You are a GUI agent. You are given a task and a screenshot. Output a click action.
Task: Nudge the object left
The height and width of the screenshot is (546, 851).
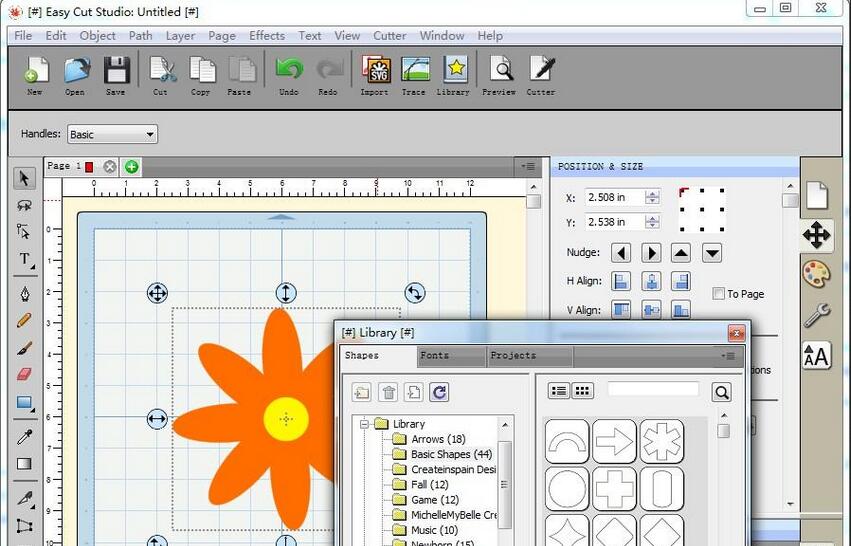621,253
